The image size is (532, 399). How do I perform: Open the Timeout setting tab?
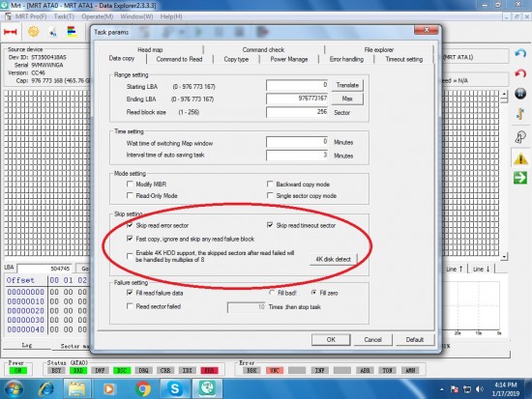[x=403, y=59]
